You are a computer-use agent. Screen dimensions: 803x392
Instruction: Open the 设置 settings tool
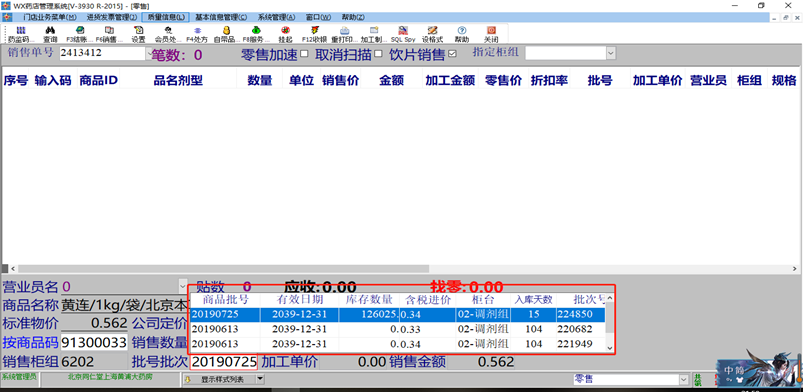[138, 34]
